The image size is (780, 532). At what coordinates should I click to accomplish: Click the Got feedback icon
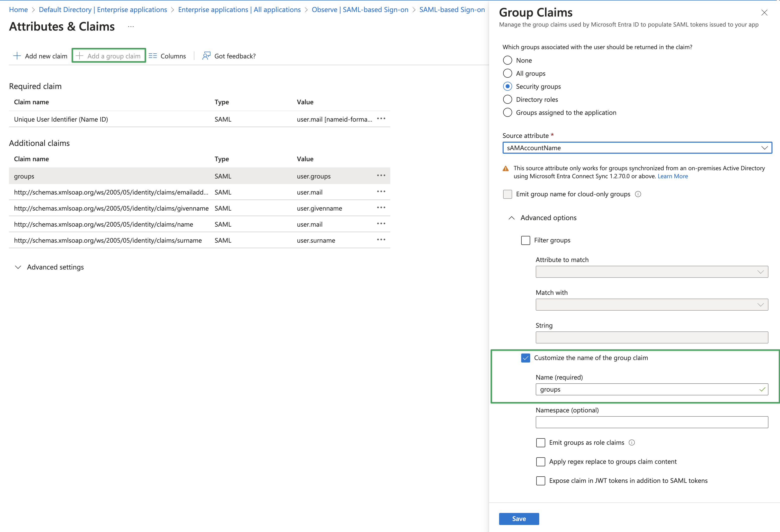click(x=206, y=56)
